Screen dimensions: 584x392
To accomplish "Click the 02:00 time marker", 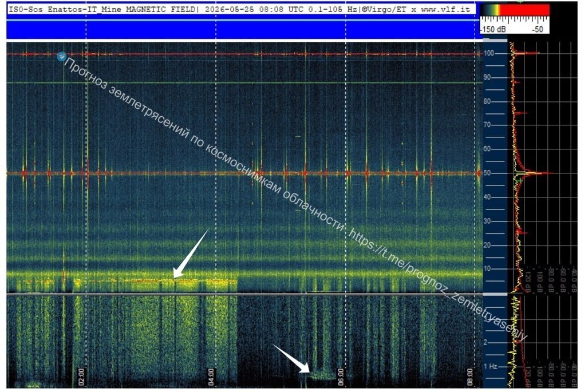I will pos(81,377).
